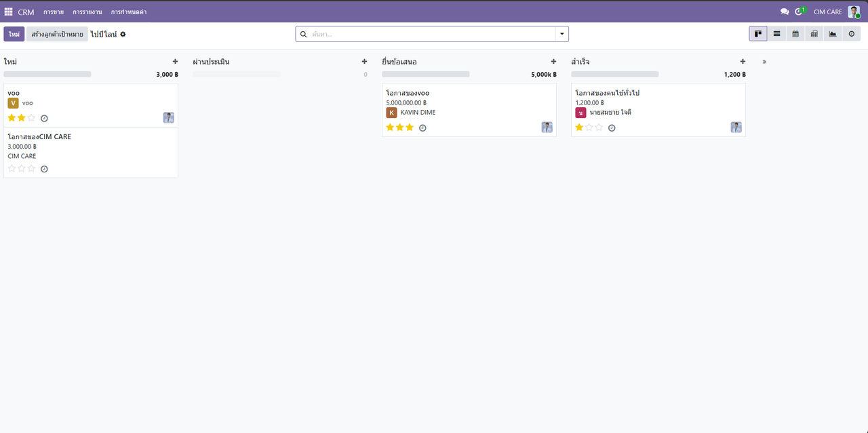Click the CRM app title

tap(26, 12)
